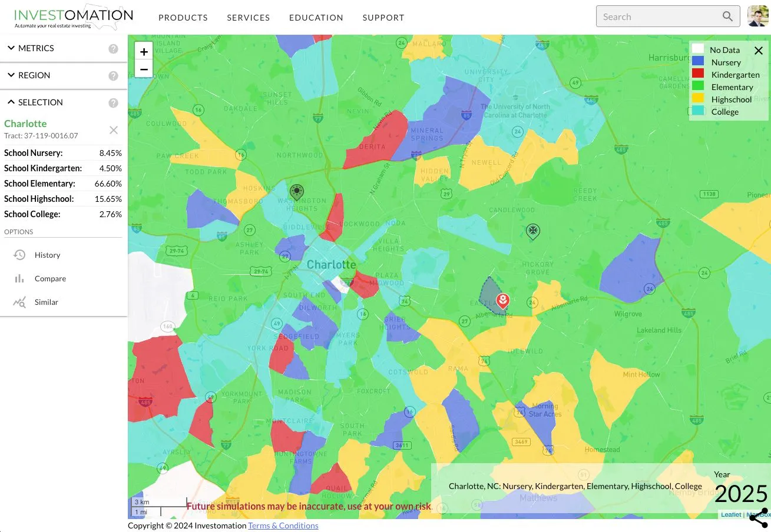The width and height of the screenshot is (771, 532).
Task: Click the Search input field
Action: coord(668,16)
